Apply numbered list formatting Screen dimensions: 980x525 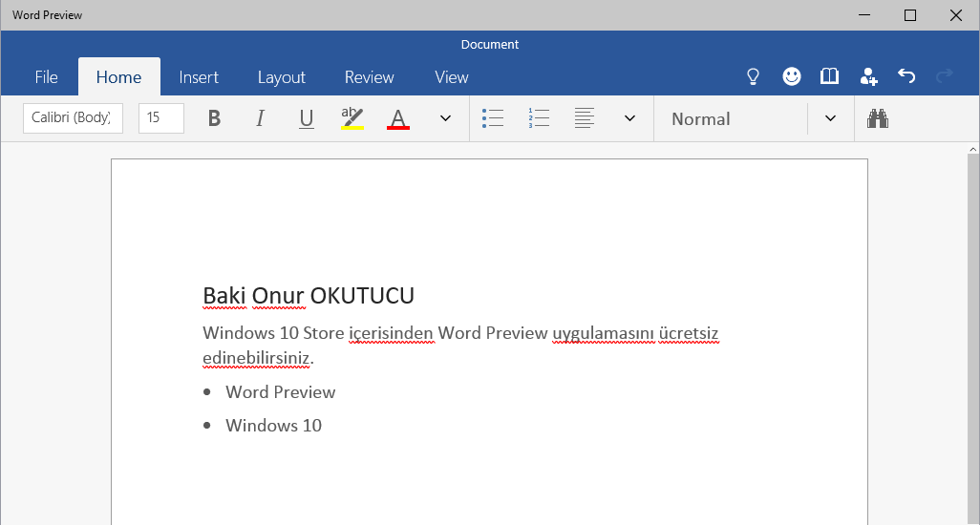coord(539,118)
